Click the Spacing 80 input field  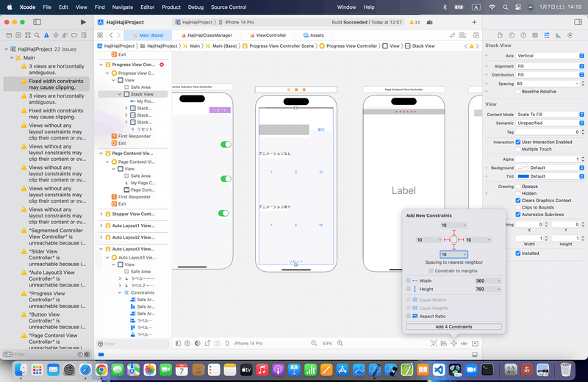(548, 84)
